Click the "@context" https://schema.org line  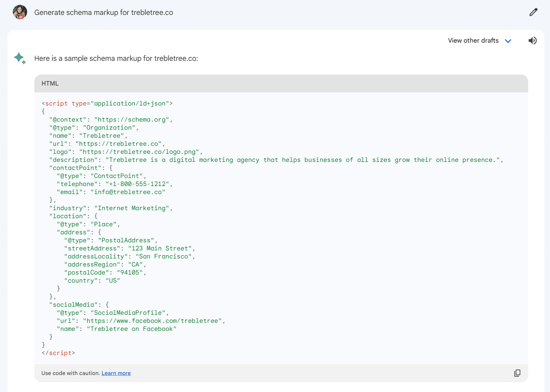point(111,120)
